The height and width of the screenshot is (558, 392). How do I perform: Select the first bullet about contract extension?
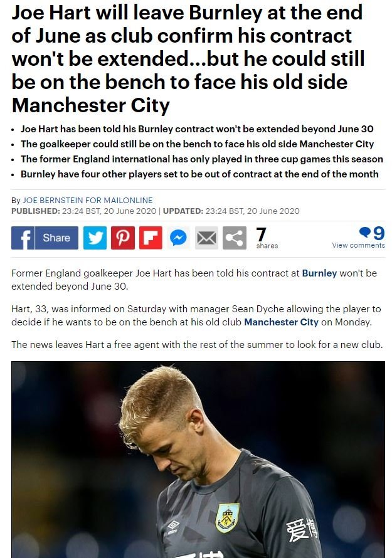point(197,129)
